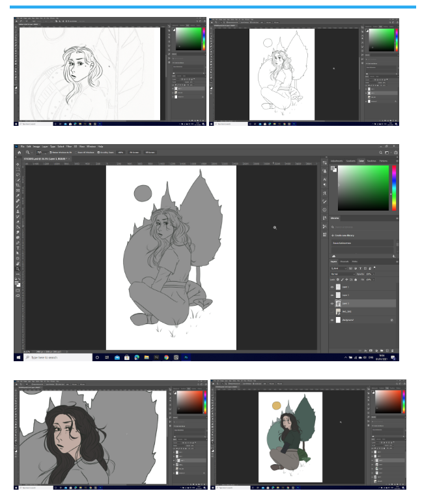
Task: Toggle Zoom All Windows checkbox in large window
Action: point(76,153)
